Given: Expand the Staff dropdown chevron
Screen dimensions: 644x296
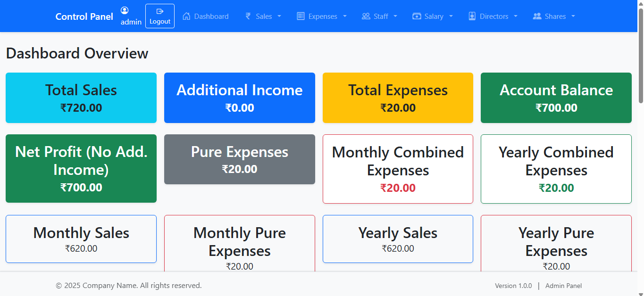Looking at the screenshot, I should point(395,16).
